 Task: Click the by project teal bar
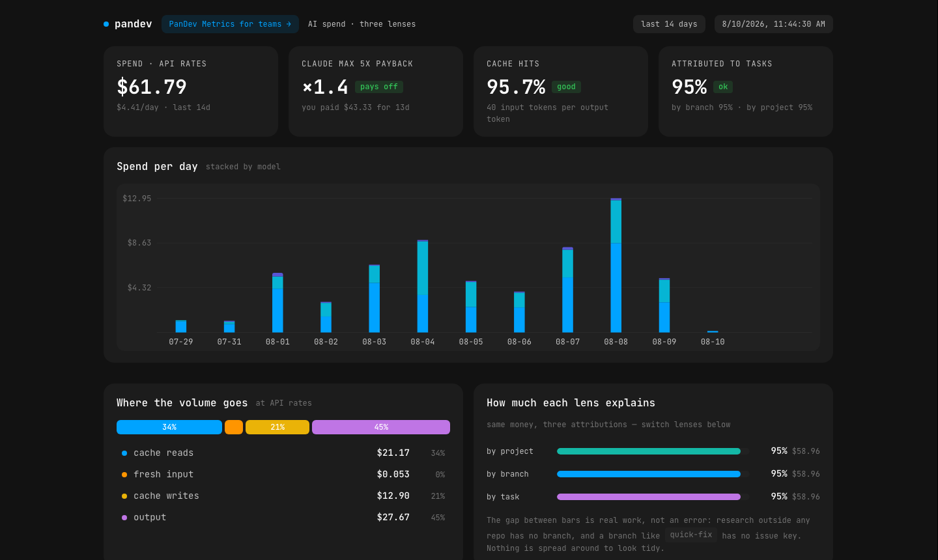click(649, 451)
